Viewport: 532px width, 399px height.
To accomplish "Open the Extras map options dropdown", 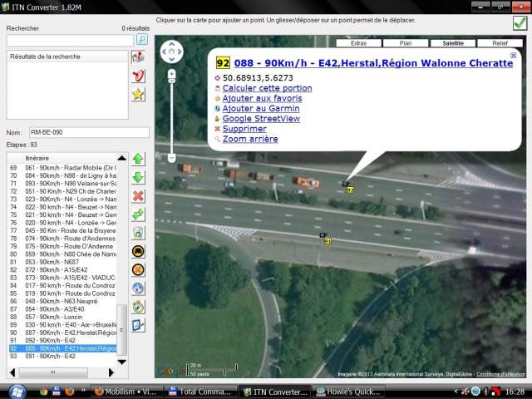I will 358,42.
